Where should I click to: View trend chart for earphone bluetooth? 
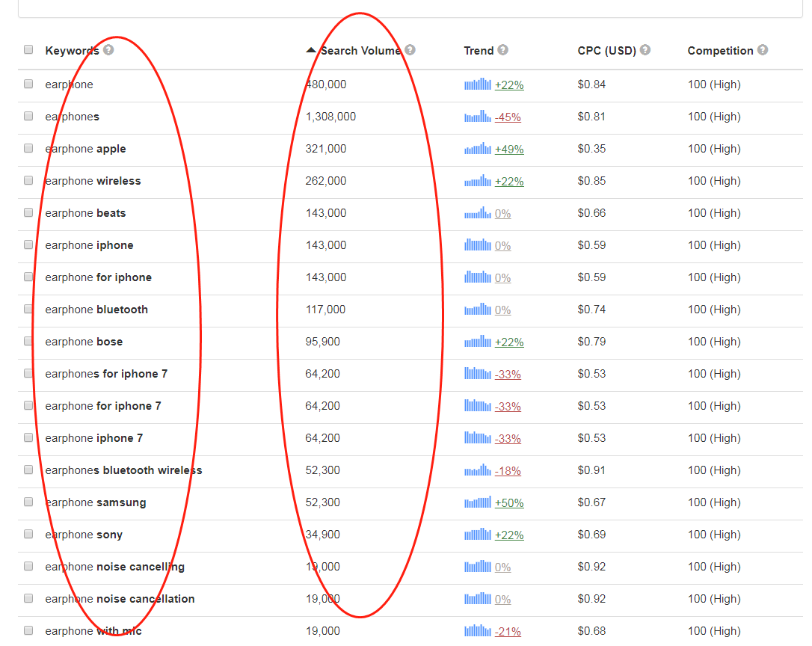coord(478,309)
